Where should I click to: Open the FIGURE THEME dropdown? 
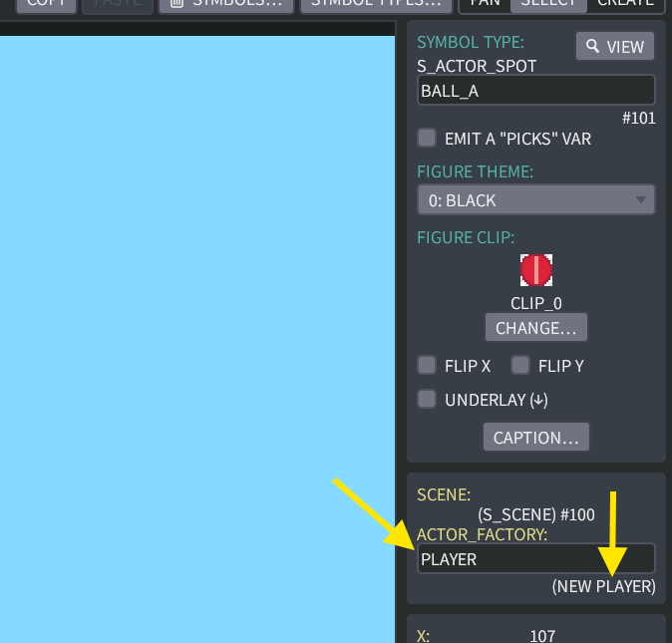pos(536,199)
